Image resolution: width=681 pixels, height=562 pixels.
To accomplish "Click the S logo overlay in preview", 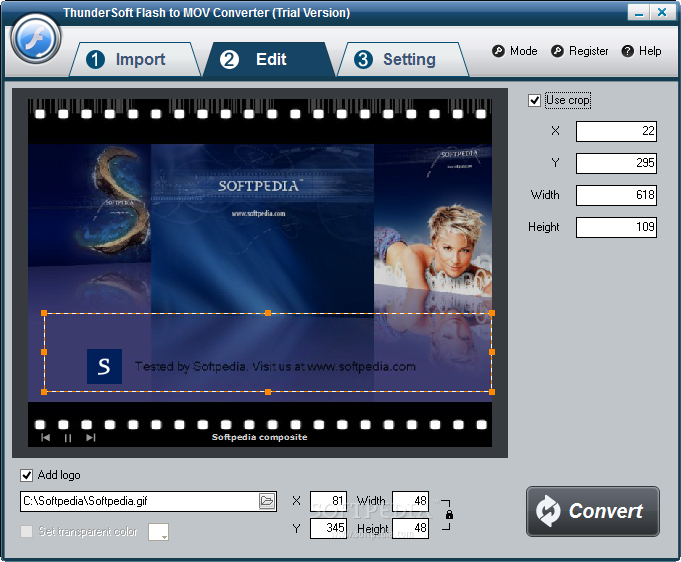I will 104,367.
